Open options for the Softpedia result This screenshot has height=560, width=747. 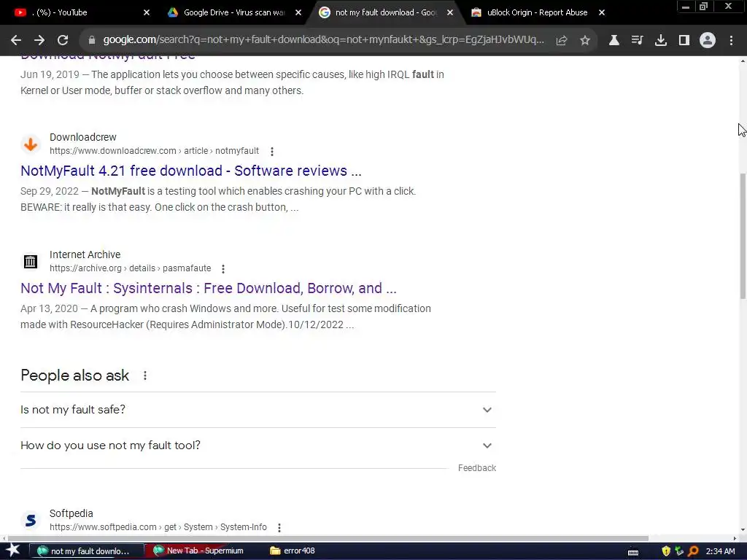coord(279,528)
